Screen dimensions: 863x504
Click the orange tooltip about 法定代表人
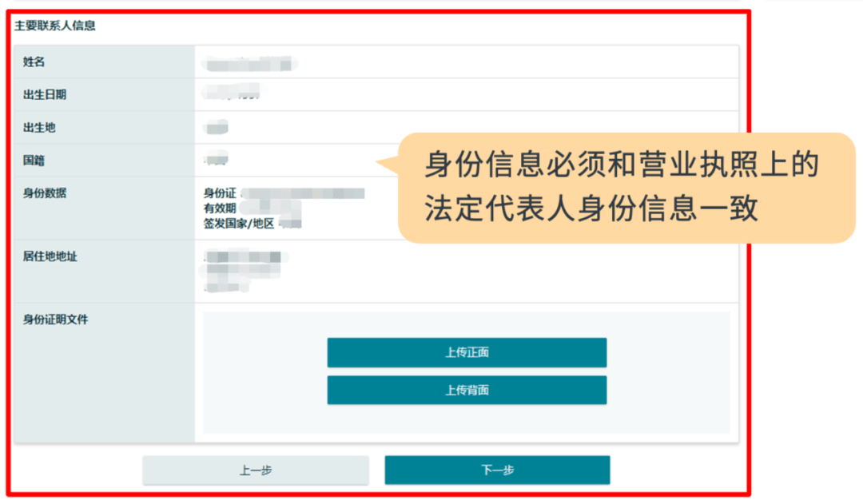coord(626,188)
